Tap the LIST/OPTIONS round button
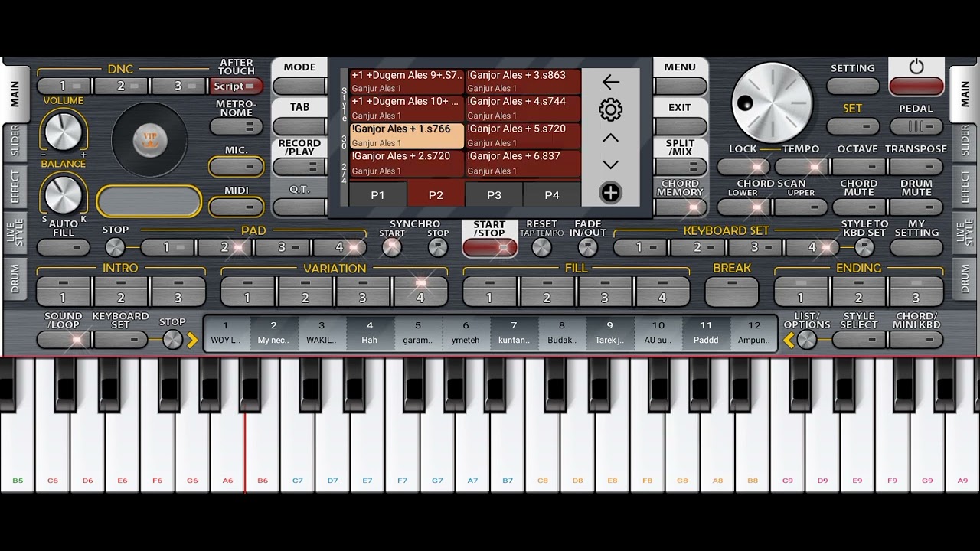980x551 pixels. pyautogui.click(x=807, y=340)
